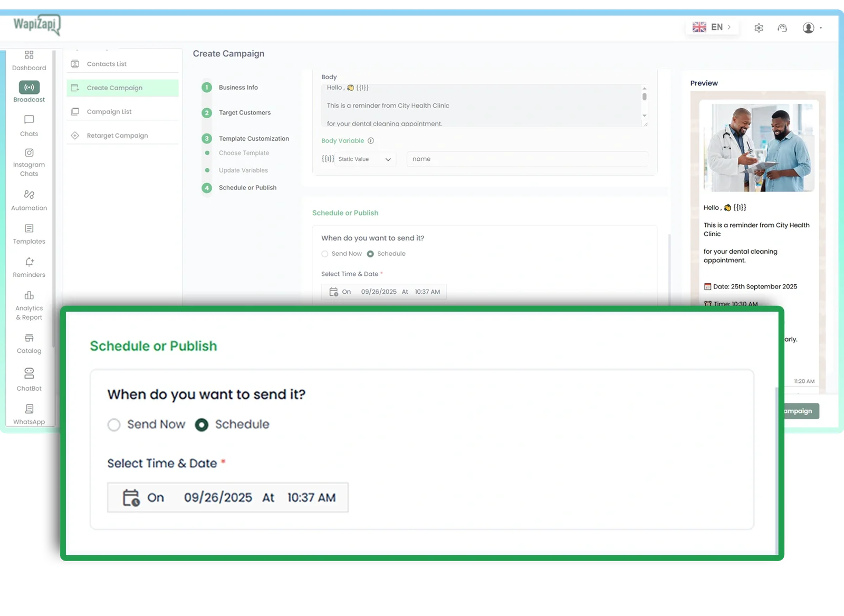The width and height of the screenshot is (844, 616).
Task: Open Contacts List menu item
Action: pyautogui.click(x=107, y=64)
